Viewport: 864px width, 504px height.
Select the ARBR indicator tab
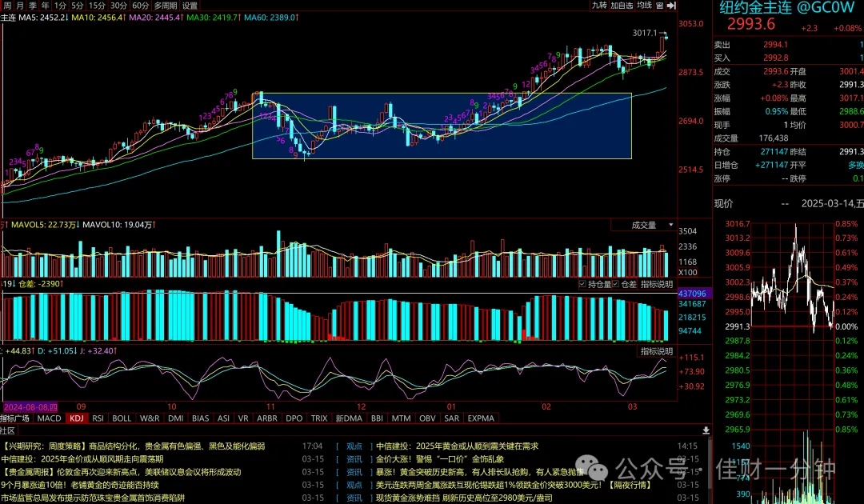267,418
